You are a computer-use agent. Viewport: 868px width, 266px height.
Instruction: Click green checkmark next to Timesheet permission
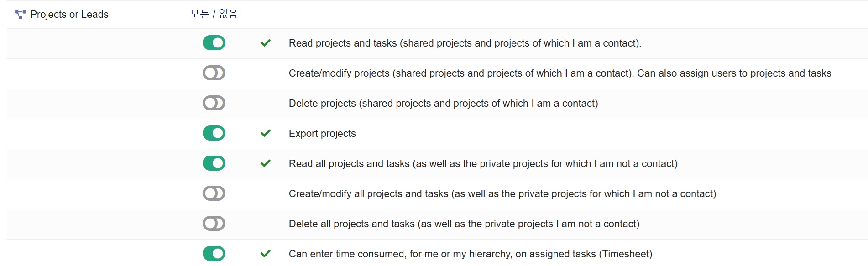point(266,254)
